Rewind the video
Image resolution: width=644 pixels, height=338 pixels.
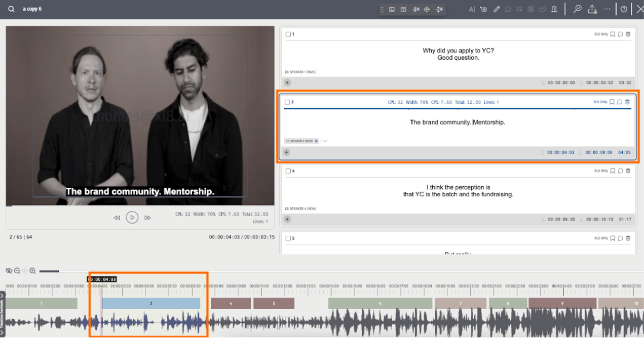pos(117,218)
